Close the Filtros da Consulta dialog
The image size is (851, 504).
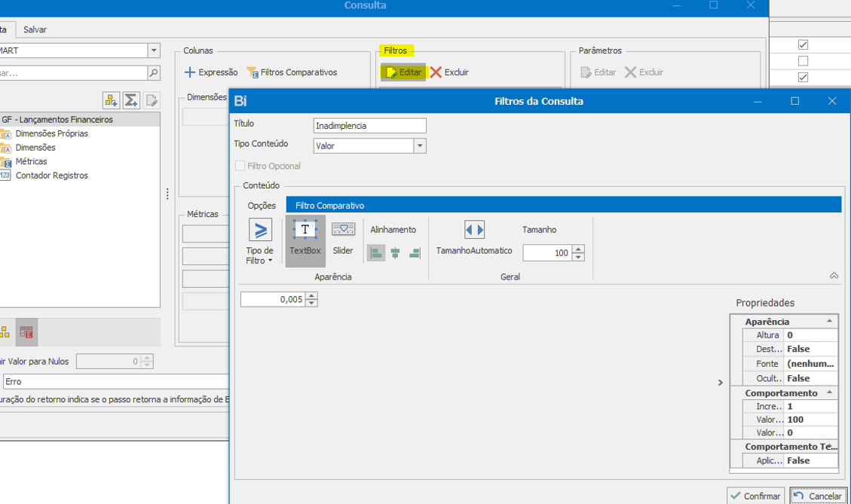pos(832,101)
